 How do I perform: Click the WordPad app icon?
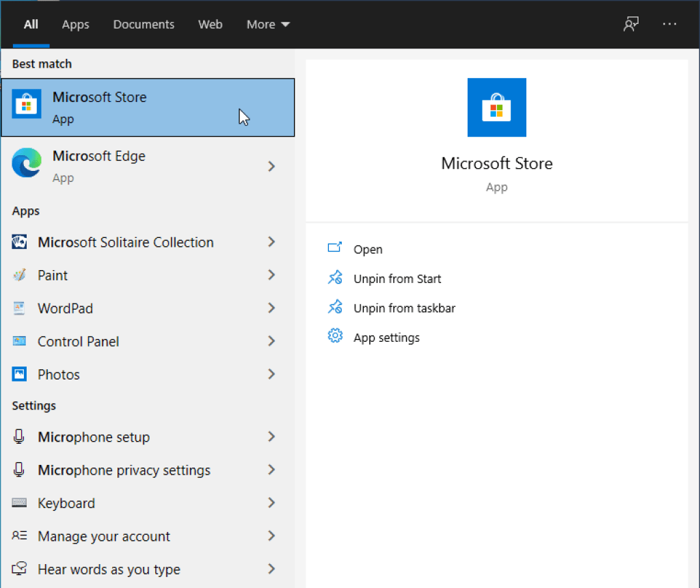tap(19, 308)
